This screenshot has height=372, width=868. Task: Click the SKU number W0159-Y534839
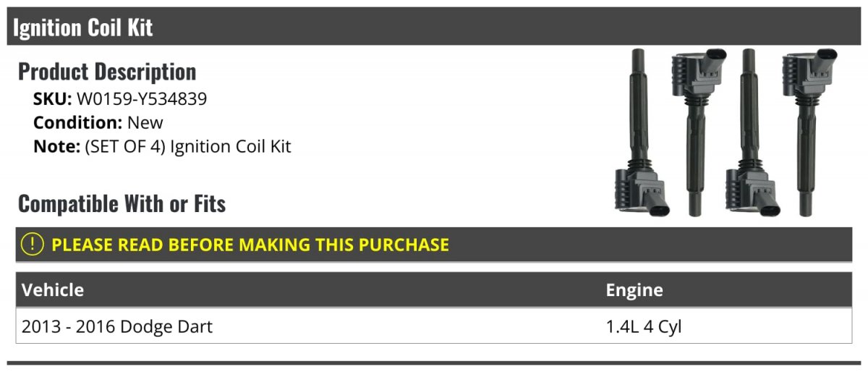pyautogui.click(x=142, y=99)
